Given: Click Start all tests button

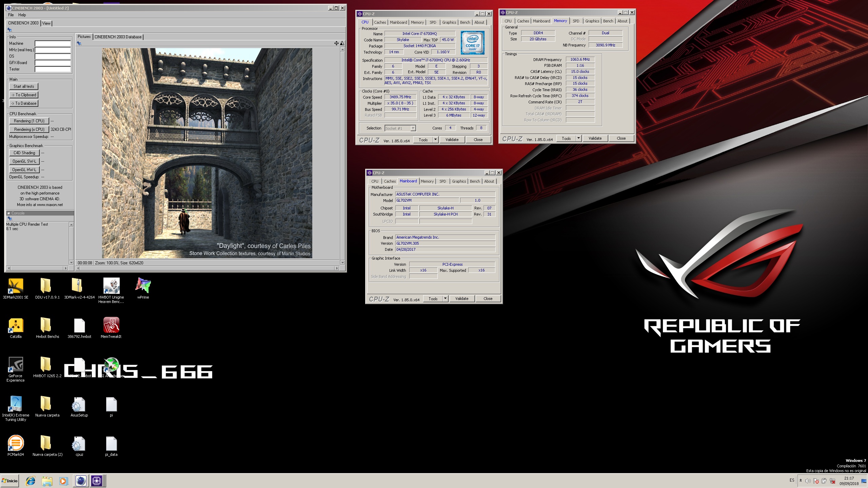Looking at the screenshot, I should click(x=24, y=86).
